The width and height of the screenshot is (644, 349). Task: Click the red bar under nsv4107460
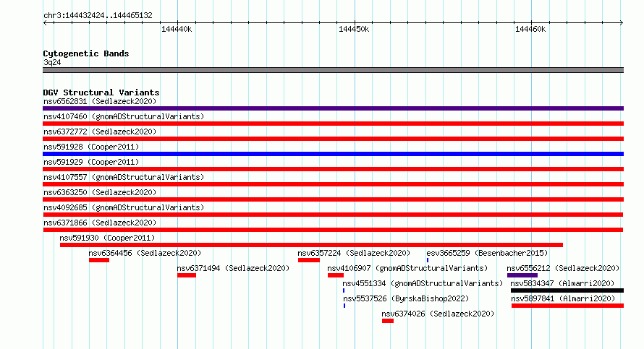click(333, 124)
